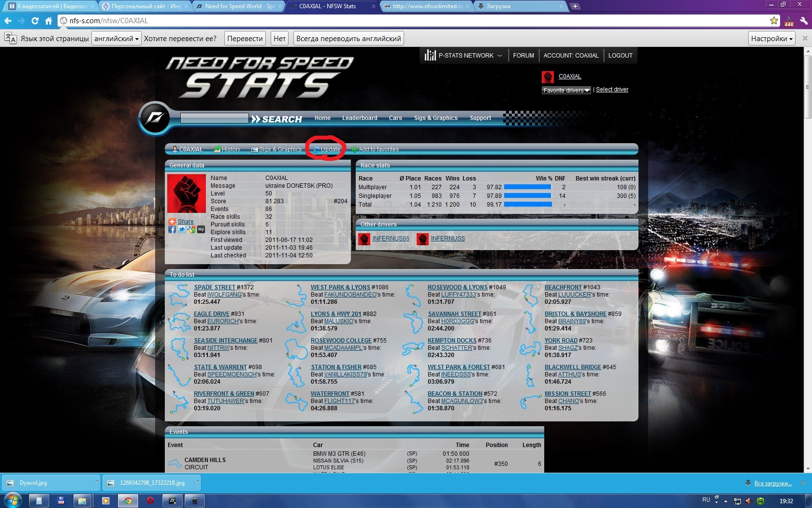
Task: Open the Support menu item
Action: pos(480,118)
